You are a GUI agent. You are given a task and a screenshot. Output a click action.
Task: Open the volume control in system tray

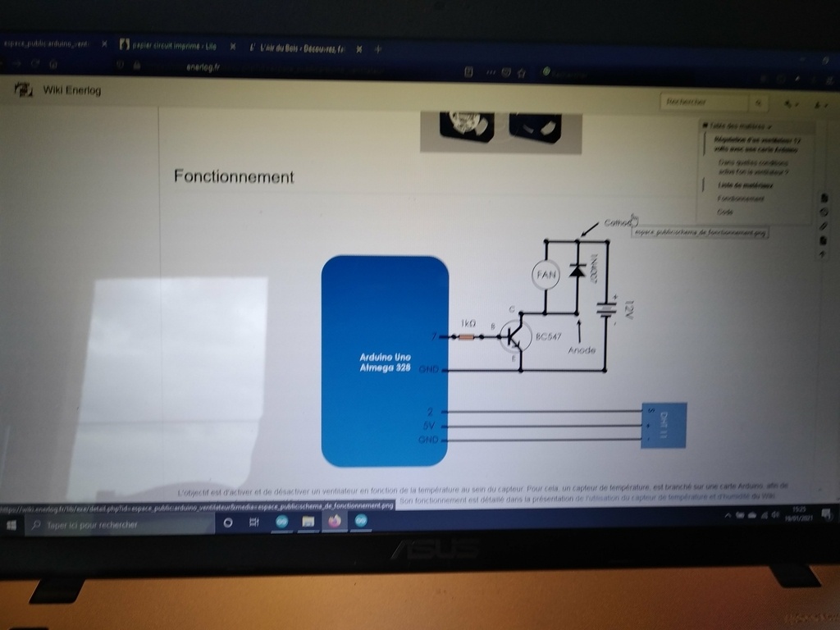pos(776,515)
